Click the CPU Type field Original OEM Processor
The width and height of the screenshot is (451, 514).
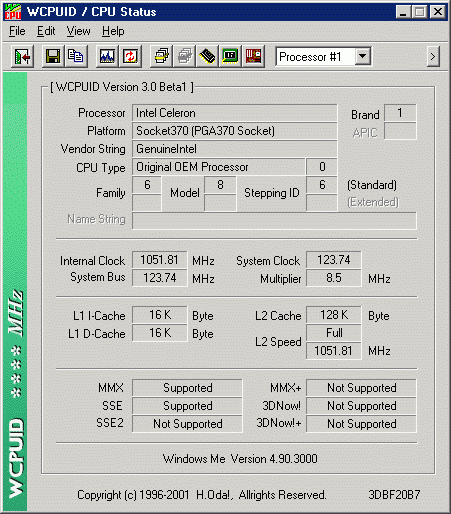219,167
